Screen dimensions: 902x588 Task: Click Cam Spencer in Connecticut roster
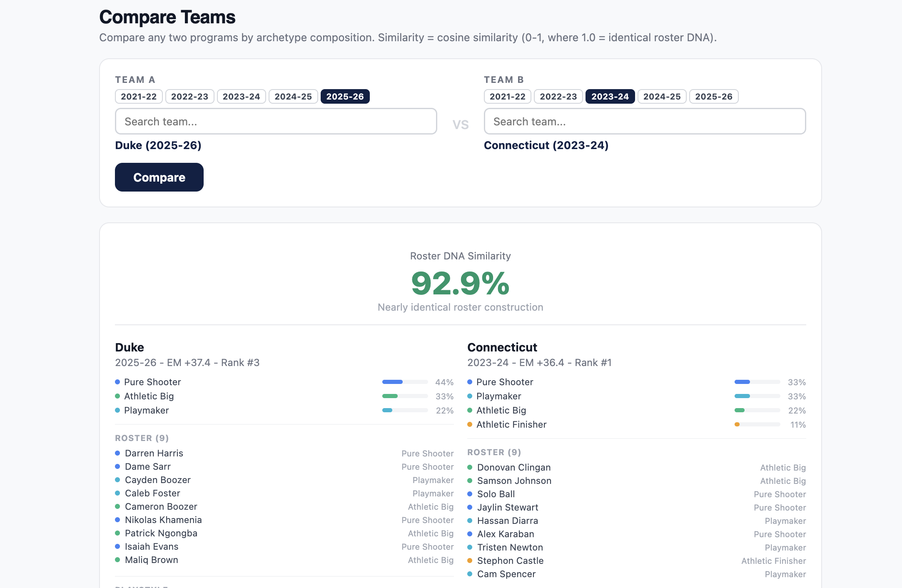click(506, 574)
